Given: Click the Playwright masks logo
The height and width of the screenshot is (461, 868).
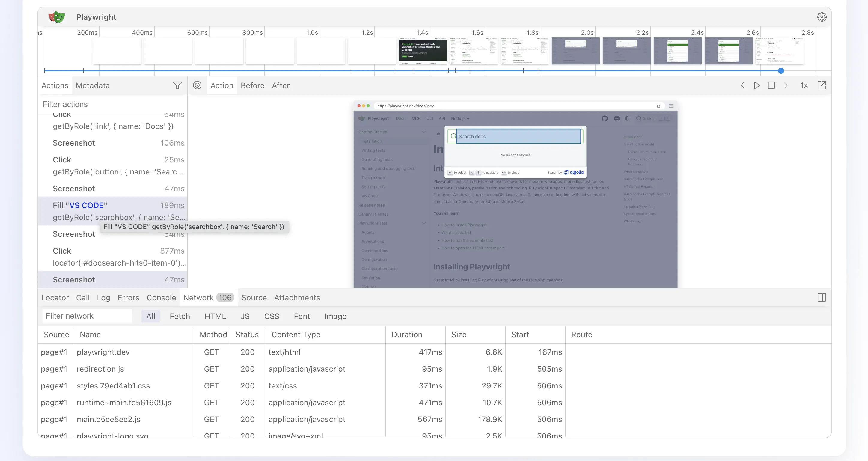Looking at the screenshot, I should pyautogui.click(x=57, y=17).
